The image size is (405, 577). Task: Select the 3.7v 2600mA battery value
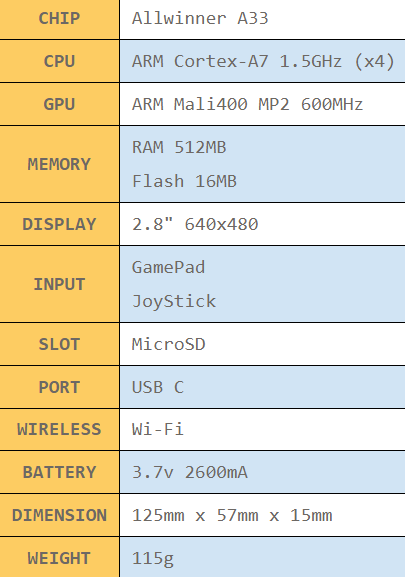pos(190,472)
